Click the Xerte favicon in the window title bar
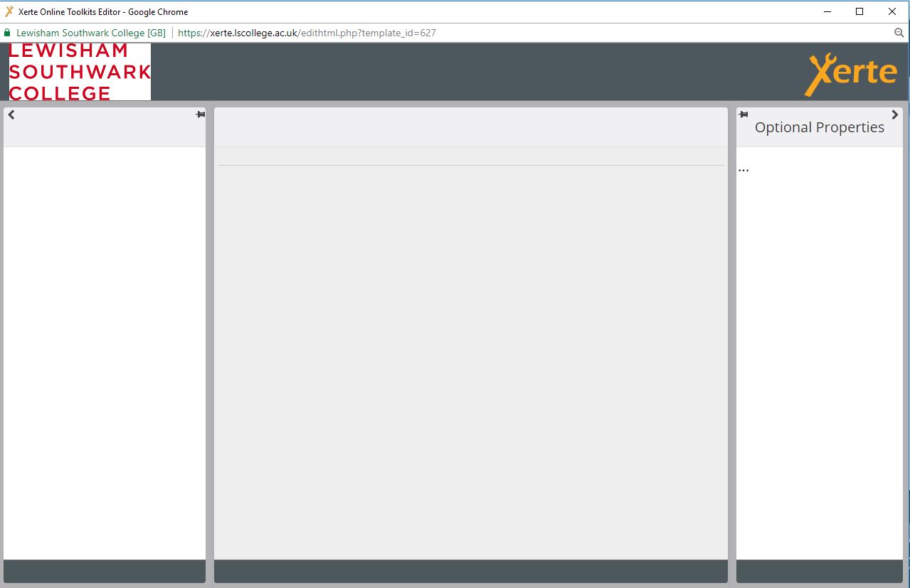The width and height of the screenshot is (910, 588). pyautogui.click(x=9, y=11)
